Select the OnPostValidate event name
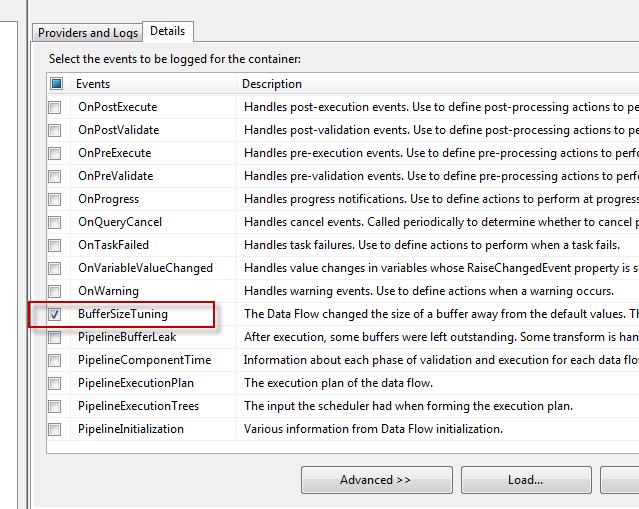This screenshot has height=509, width=639. pos(119,130)
